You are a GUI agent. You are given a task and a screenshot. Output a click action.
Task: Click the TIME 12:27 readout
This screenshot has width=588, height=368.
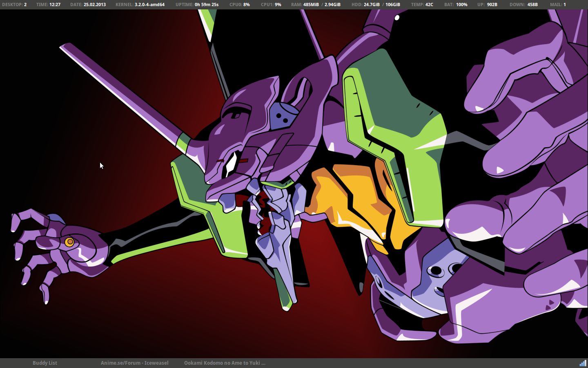pyautogui.click(x=48, y=4)
